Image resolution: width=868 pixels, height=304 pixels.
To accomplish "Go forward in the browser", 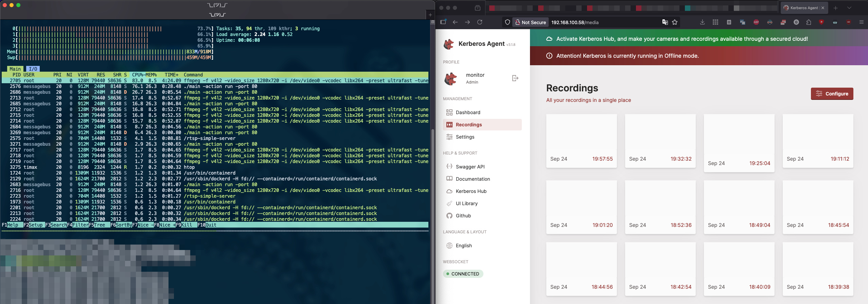I will click(467, 22).
